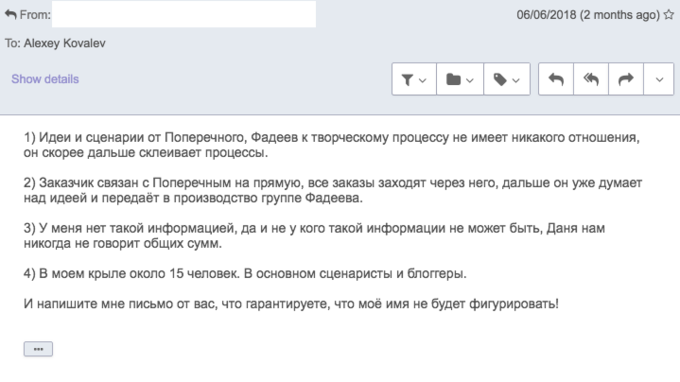The width and height of the screenshot is (680, 382).
Task: Expand trimmed content with the ellipsis button
Action: [x=38, y=349]
